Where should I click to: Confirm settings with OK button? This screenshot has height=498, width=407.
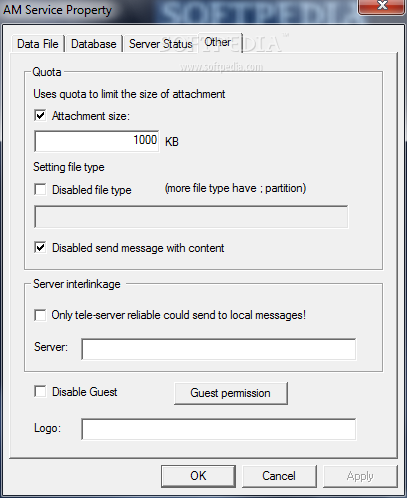click(x=198, y=476)
